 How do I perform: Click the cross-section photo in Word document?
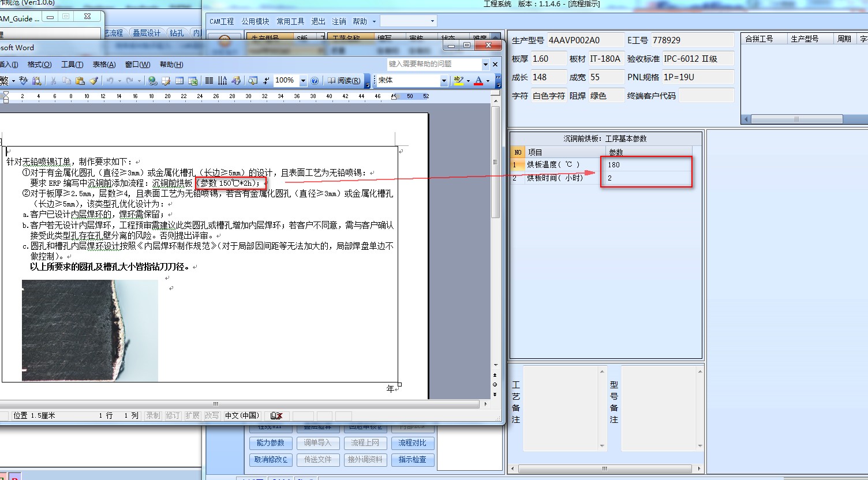point(90,331)
